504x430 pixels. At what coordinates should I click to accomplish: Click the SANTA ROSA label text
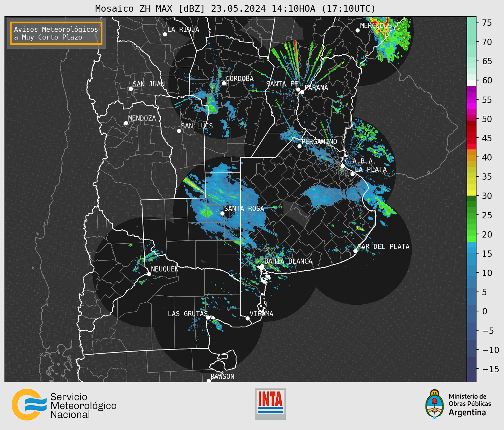pyautogui.click(x=244, y=208)
